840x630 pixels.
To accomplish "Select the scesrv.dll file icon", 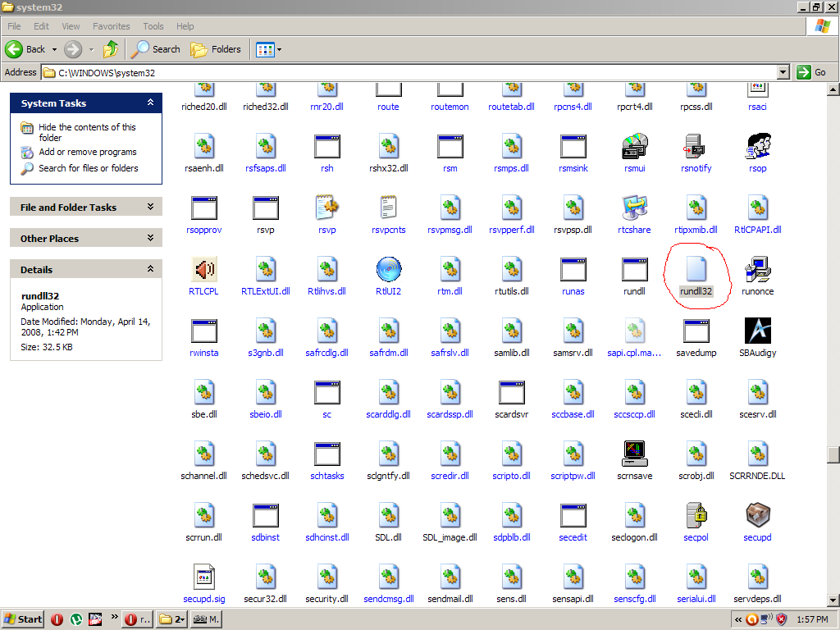I will click(x=757, y=392).
